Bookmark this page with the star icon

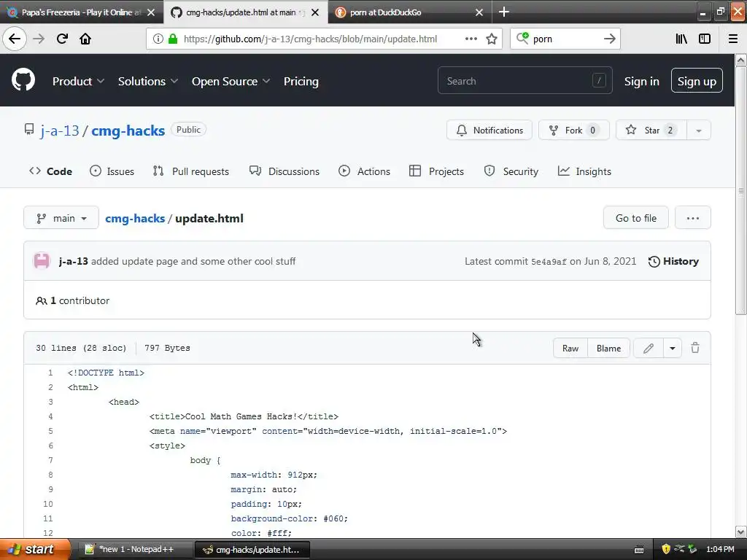492,39
